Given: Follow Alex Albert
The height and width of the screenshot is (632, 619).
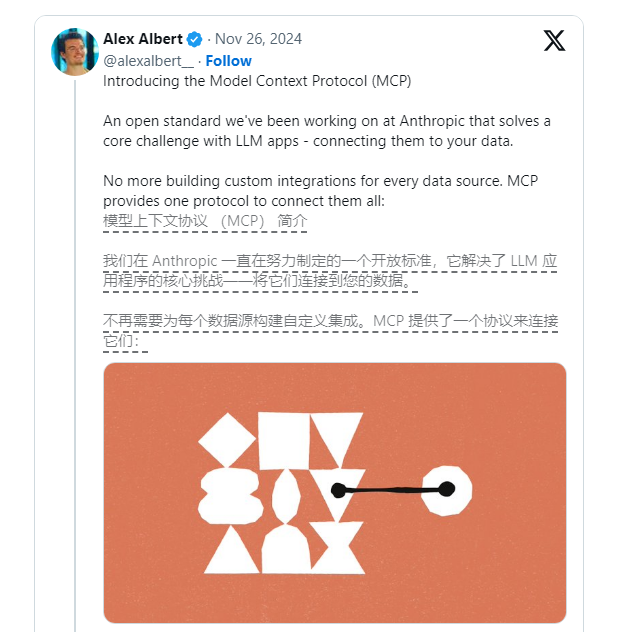Looking at the screenshot, I should coord(229,61).
